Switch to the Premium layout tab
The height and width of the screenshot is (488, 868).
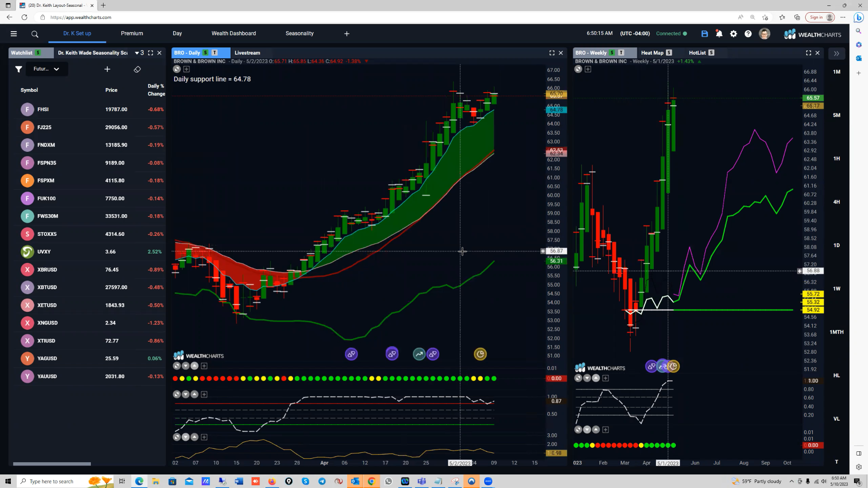[132, 33]
